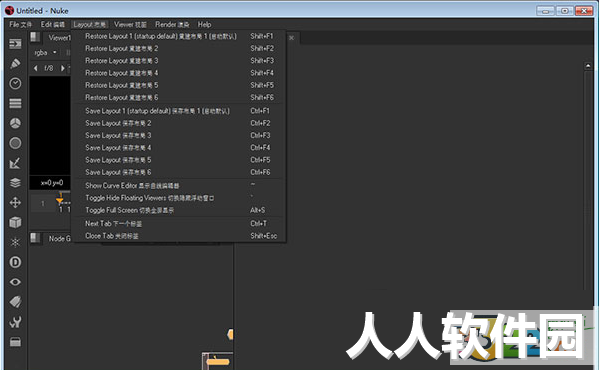
Task: Click the Node Graph pane content menu icon
Action: (35, 238)
